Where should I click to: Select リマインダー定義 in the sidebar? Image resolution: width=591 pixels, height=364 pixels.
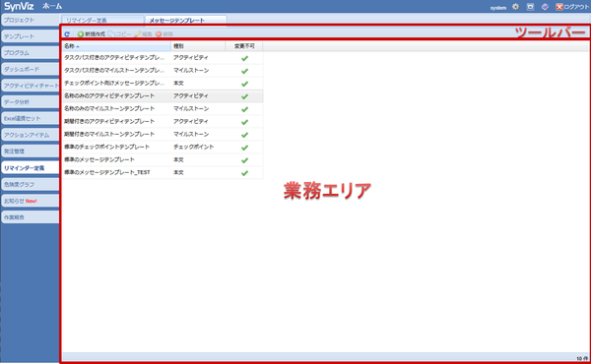click(x=31, y=168)
